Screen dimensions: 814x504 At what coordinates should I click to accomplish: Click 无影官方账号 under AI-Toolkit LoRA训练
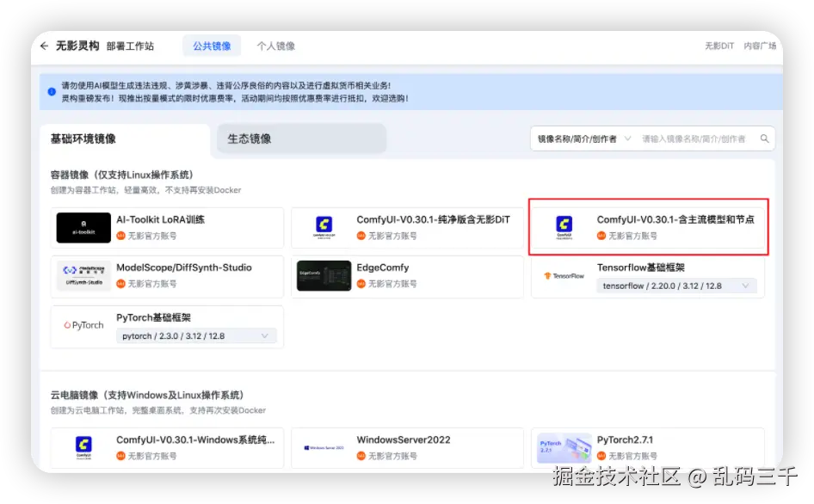coord(152,236)
